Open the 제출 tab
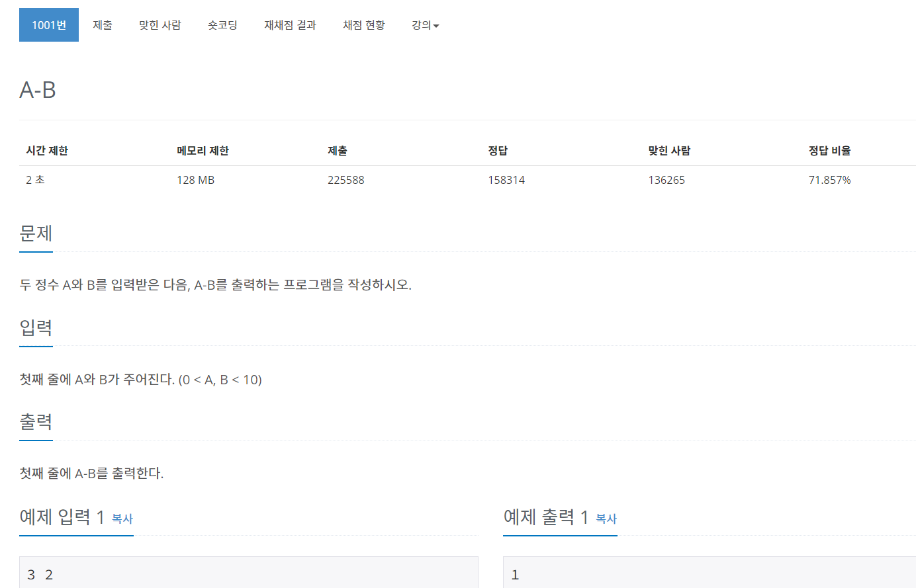This screenshot has height=588, width=916. (103, 25)
